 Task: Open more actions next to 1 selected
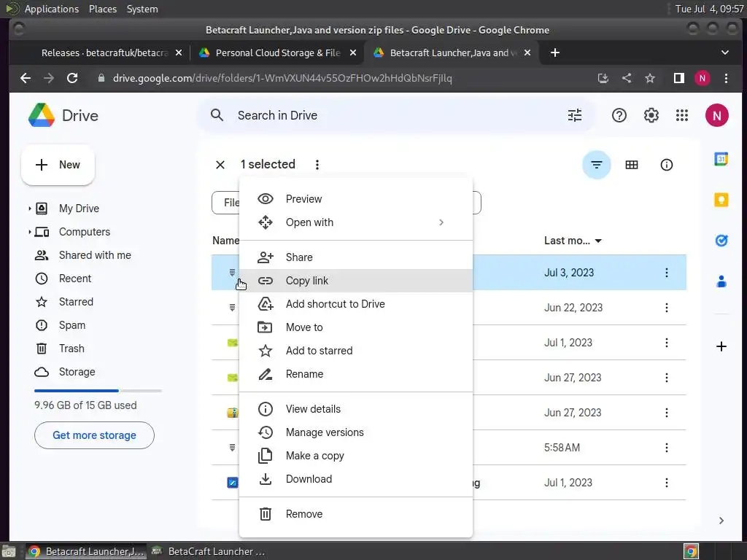pos(317,165)
